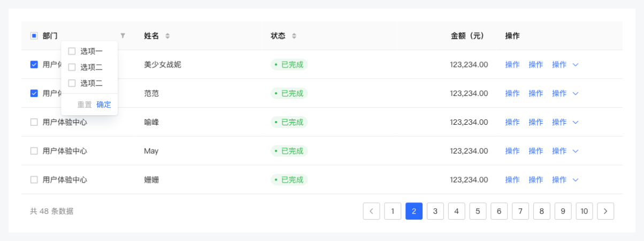Click 已完成 status tag for May
The image size is (644, 241).
pos(289,151)
